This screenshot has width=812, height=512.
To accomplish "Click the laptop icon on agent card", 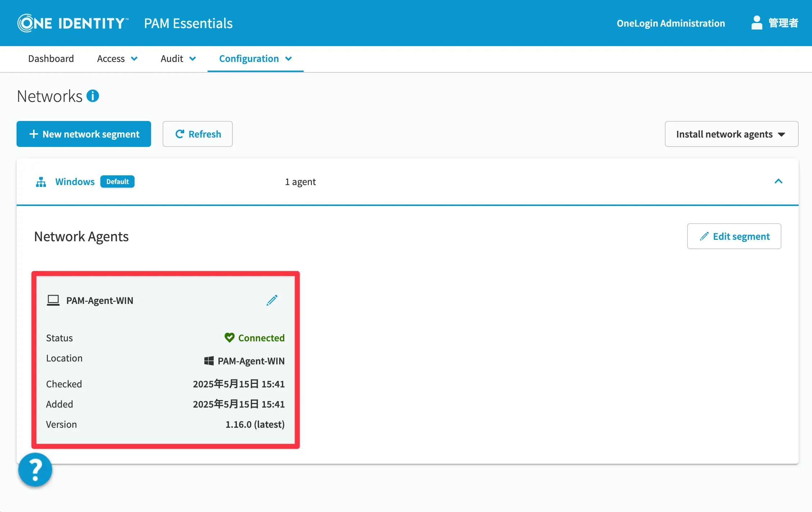I will click(53, 300).
